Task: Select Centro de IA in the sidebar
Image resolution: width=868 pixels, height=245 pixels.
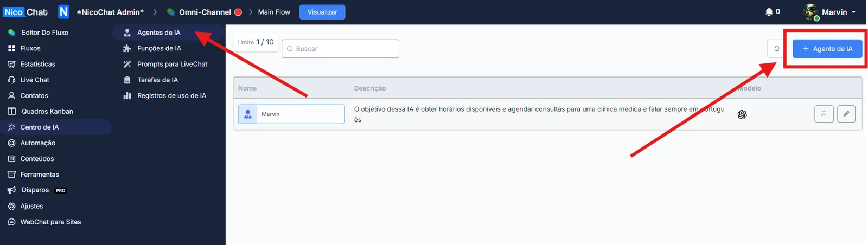Action: [x=56, y=127]
